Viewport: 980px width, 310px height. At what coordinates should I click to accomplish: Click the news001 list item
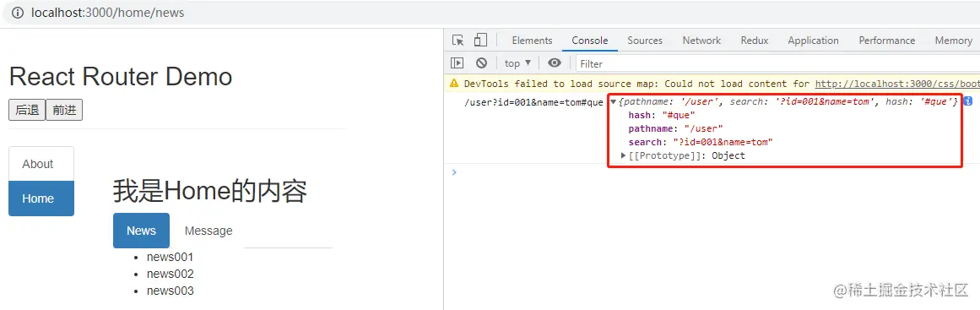[x=170, y=257]
